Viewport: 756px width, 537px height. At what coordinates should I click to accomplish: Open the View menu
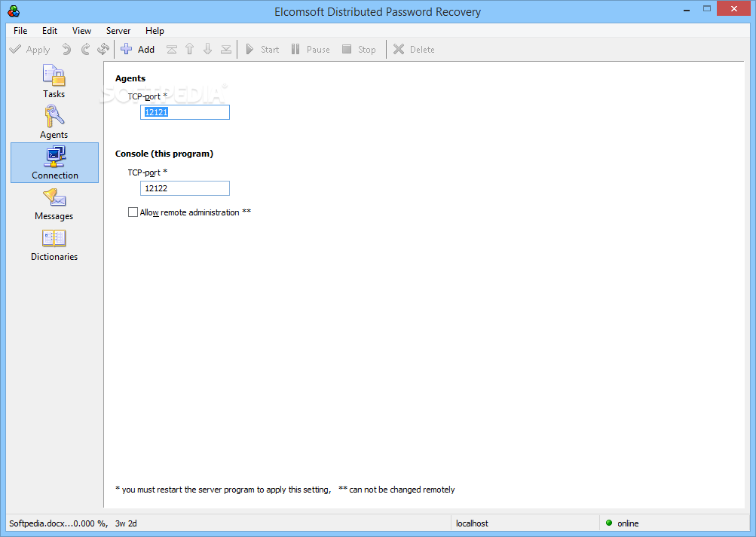[81, 31]
